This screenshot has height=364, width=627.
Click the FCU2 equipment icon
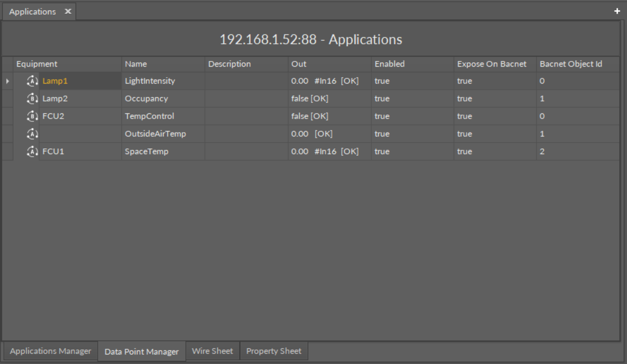[x=32, y=116]
